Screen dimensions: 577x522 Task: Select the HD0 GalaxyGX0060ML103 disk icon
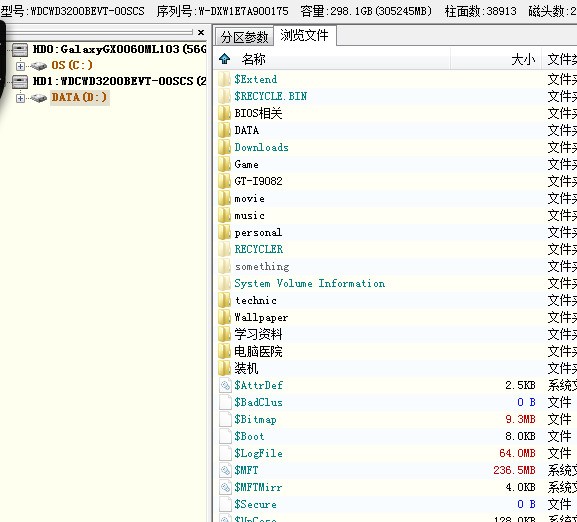point(20,49)
